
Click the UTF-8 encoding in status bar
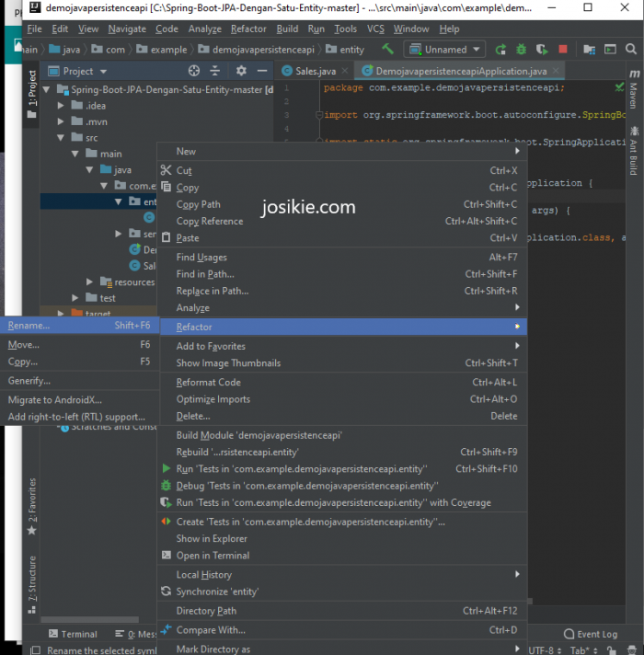coord(545,650)
